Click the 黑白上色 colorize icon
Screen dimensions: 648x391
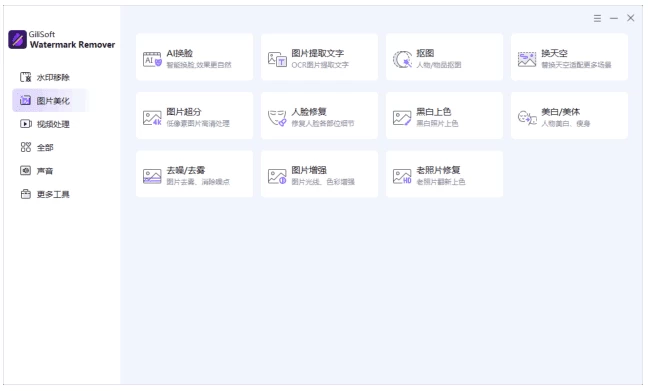coord(402,118)
